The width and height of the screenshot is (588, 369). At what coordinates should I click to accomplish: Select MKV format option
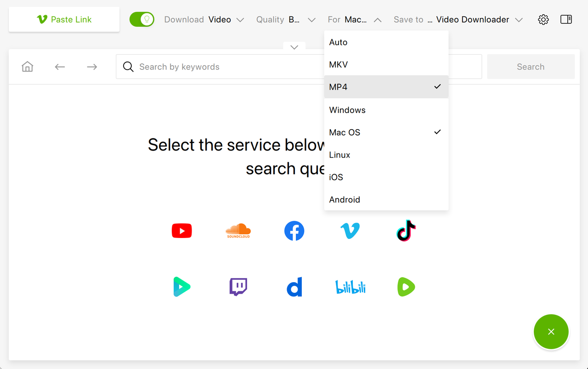click(x=386, y=65)
